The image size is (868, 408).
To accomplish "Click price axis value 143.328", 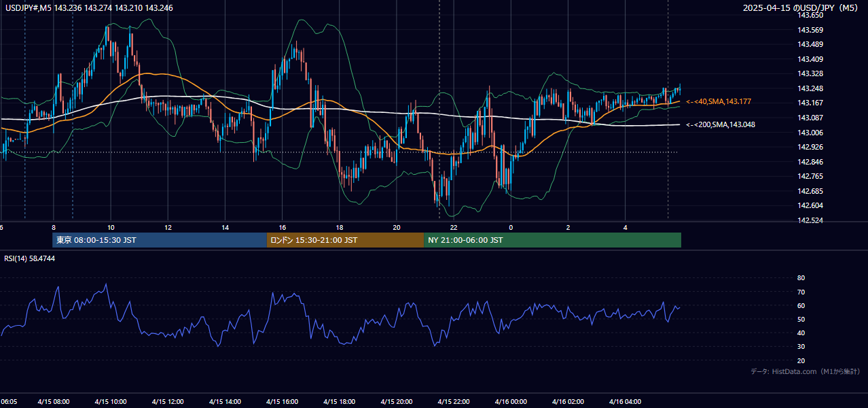I will (x=810, y=73).
